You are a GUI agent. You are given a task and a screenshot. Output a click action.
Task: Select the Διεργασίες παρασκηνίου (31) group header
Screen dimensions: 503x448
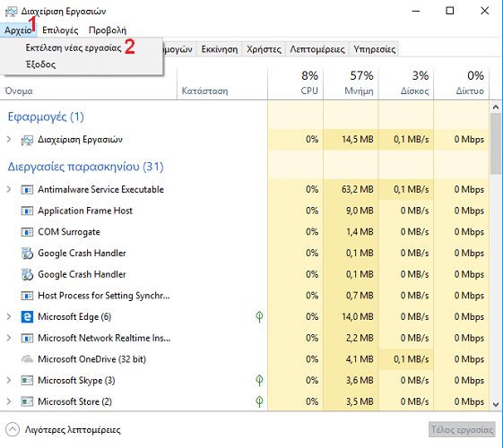(x=85, y=167)
